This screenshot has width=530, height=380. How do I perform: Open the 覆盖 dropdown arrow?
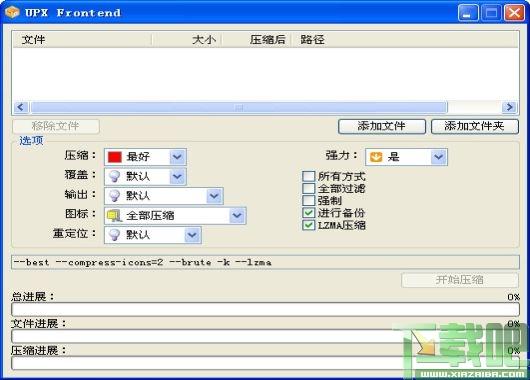[177, 176]
